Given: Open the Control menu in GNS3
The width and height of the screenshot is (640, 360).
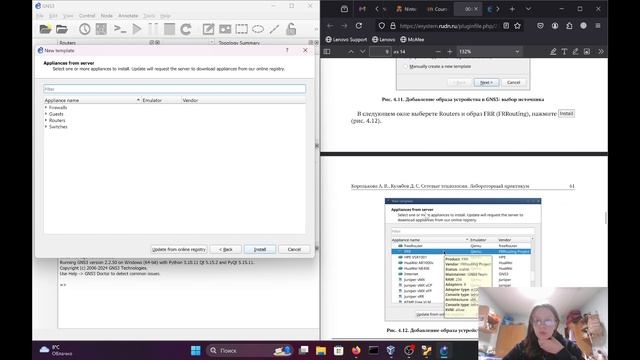Looking at the screenshot, I should coord(87,16).
